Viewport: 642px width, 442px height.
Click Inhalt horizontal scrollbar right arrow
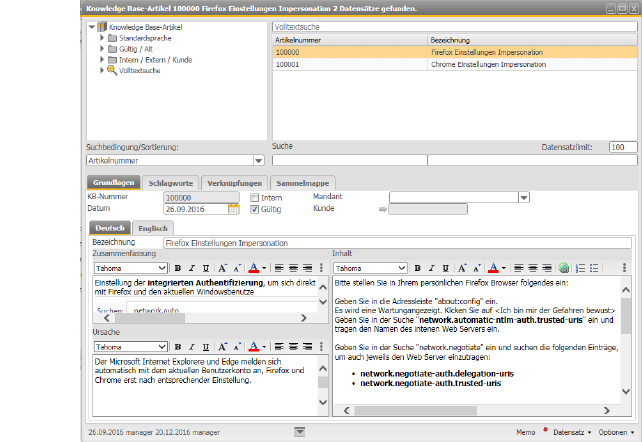[x=606, y=410]
